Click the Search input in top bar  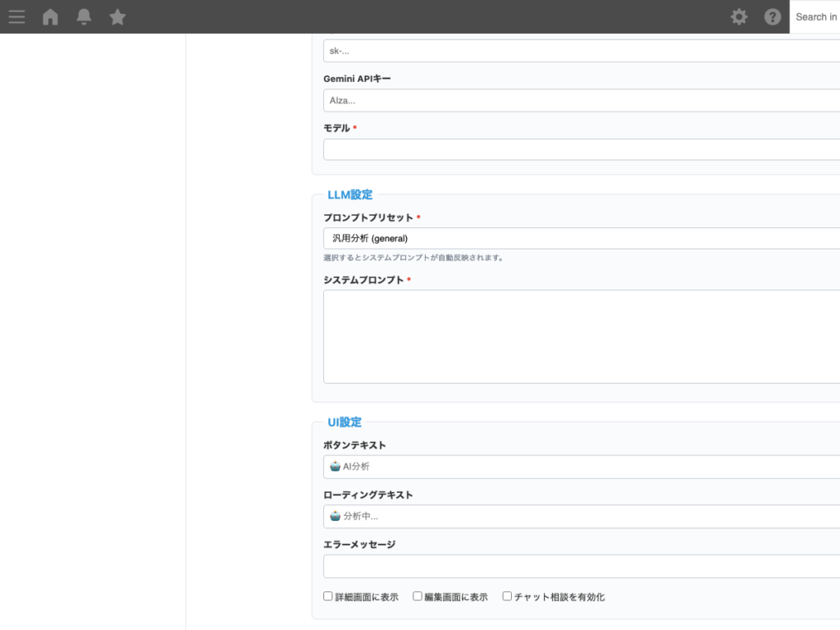tap(815, 16)
